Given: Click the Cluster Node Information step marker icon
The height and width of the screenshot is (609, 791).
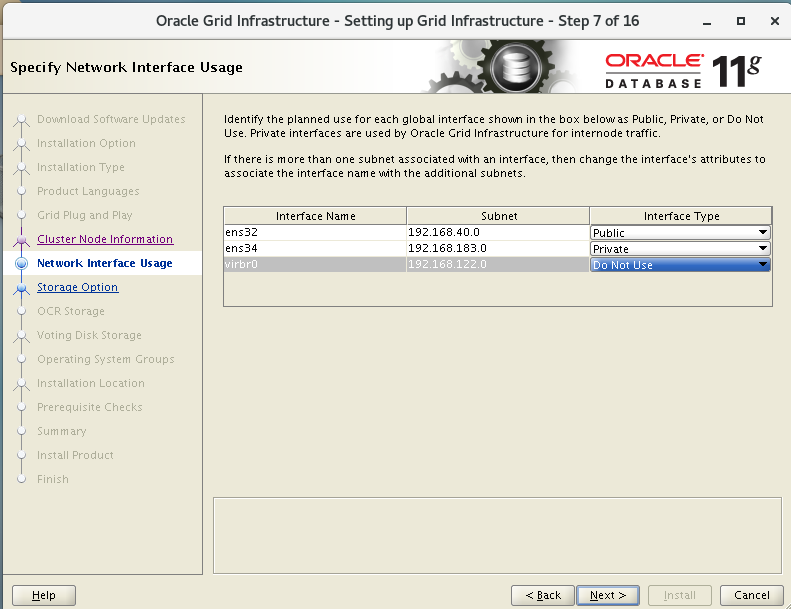Looking at the screenshot, I should [x=21, y=240].
